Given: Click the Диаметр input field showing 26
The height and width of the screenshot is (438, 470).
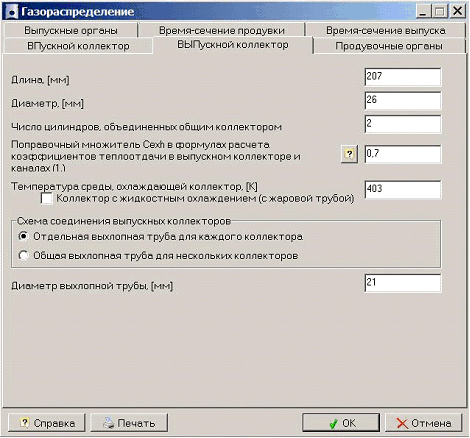Looking at the screenshot, I should pos(403,100).
